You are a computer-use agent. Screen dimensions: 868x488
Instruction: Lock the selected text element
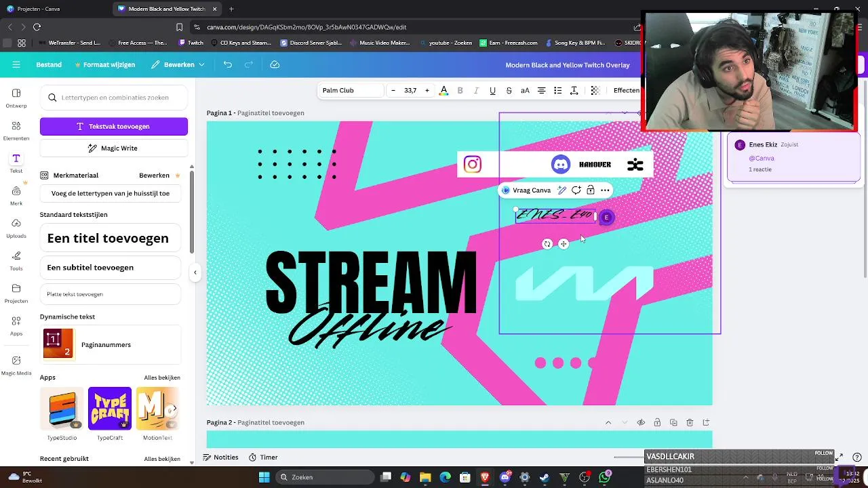(590, 190)
